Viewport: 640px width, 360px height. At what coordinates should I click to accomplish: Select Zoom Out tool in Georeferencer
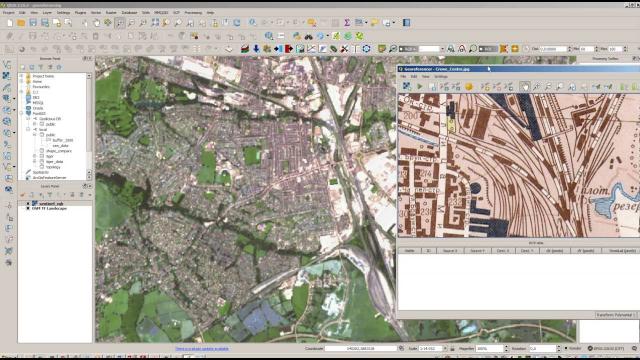(x=548, y=86)
